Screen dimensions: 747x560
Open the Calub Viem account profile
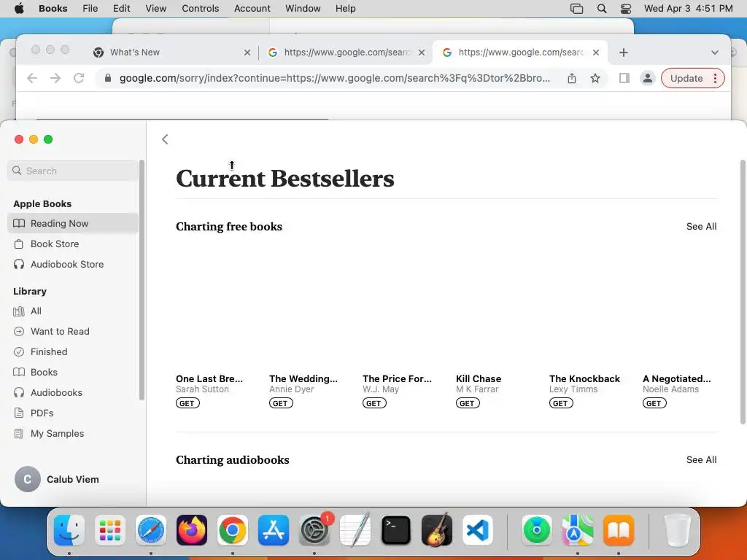(57, 479)
